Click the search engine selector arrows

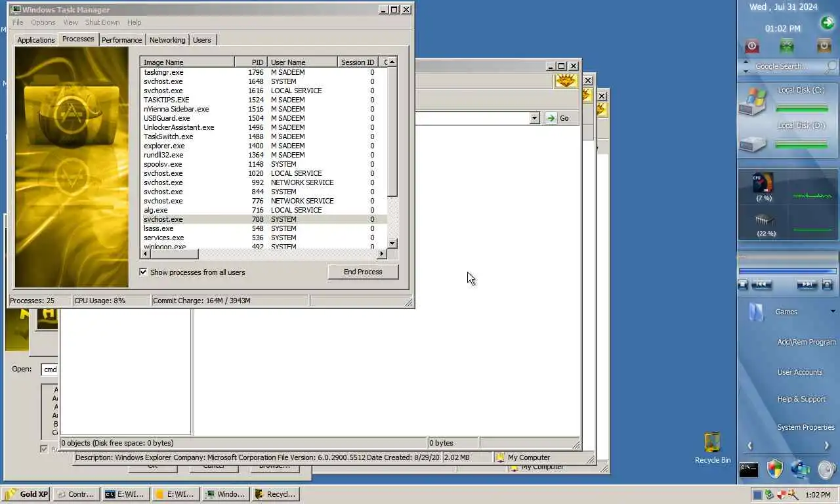coord(745,66)
